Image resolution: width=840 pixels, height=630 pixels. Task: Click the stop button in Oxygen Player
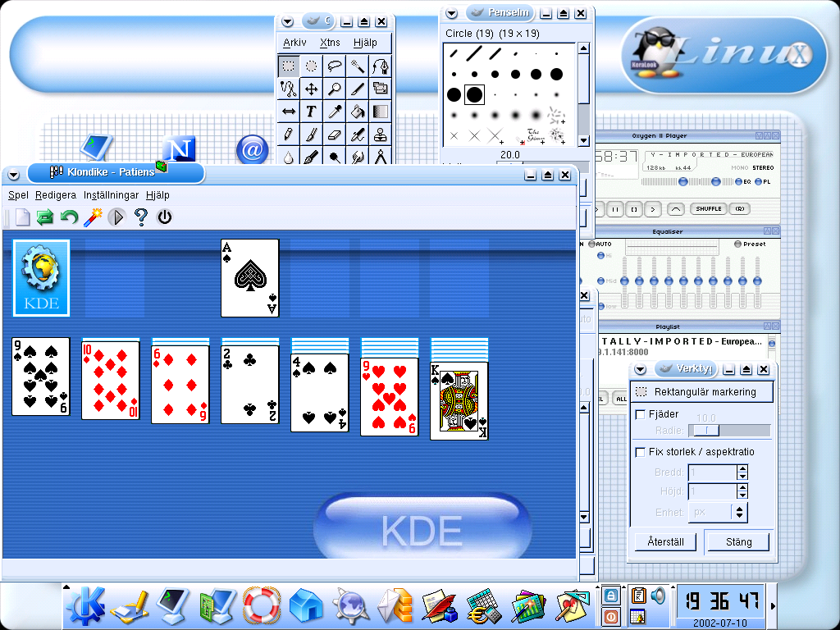[634, 209]
